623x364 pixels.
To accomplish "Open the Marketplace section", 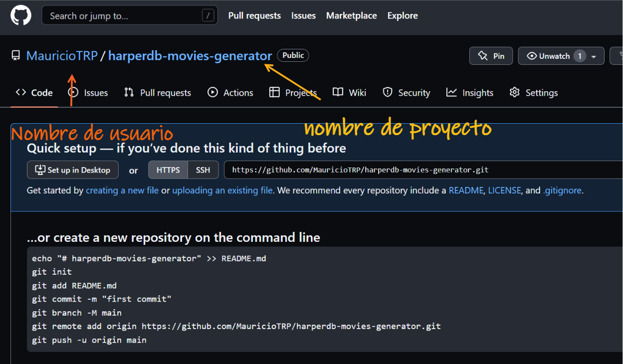I will pyautogui.click(x=351, y=15).
